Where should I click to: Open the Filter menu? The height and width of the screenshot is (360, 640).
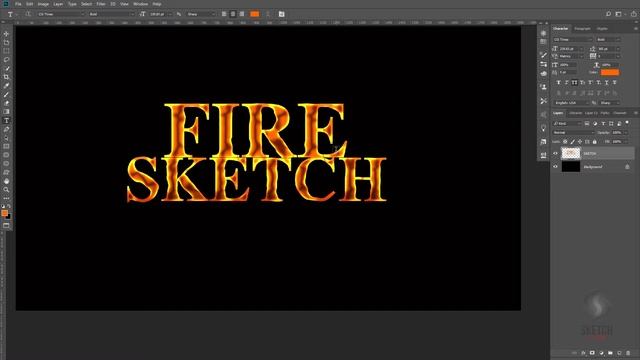(x=101, y=4)
